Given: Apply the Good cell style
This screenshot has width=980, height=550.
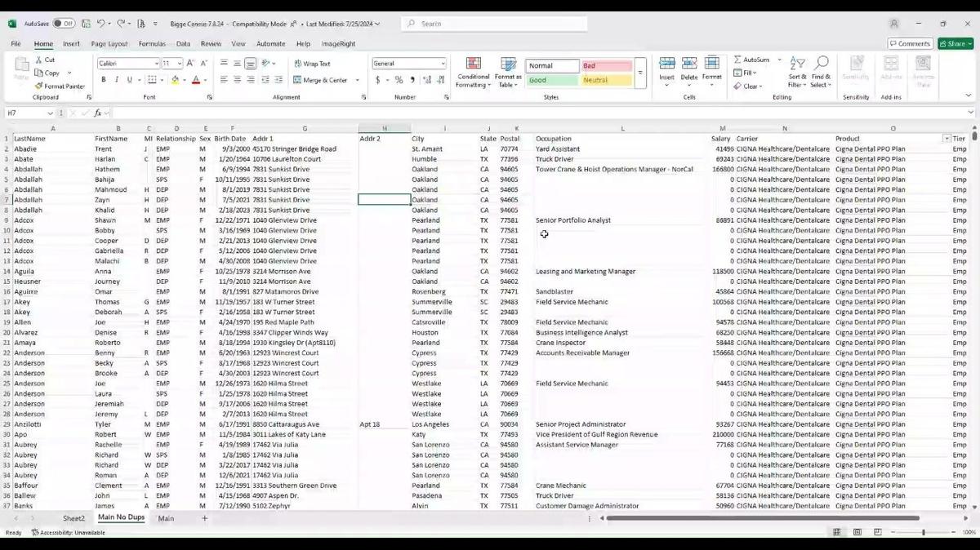Looking at the screenshot, I should pos(553,80).
